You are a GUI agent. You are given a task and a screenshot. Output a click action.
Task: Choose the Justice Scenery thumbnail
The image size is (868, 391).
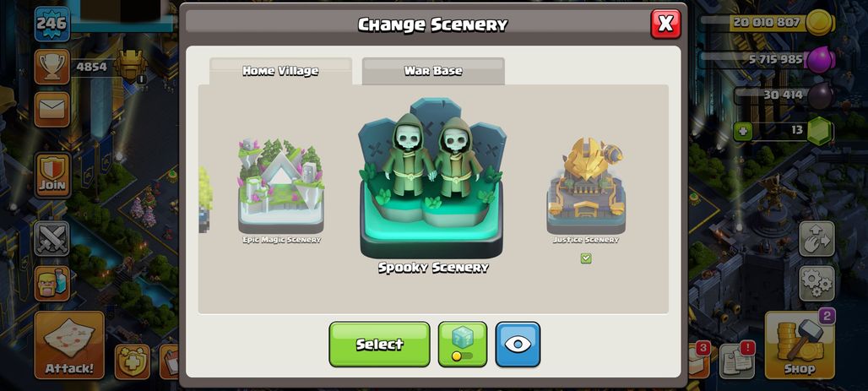[x=586, y=186]
